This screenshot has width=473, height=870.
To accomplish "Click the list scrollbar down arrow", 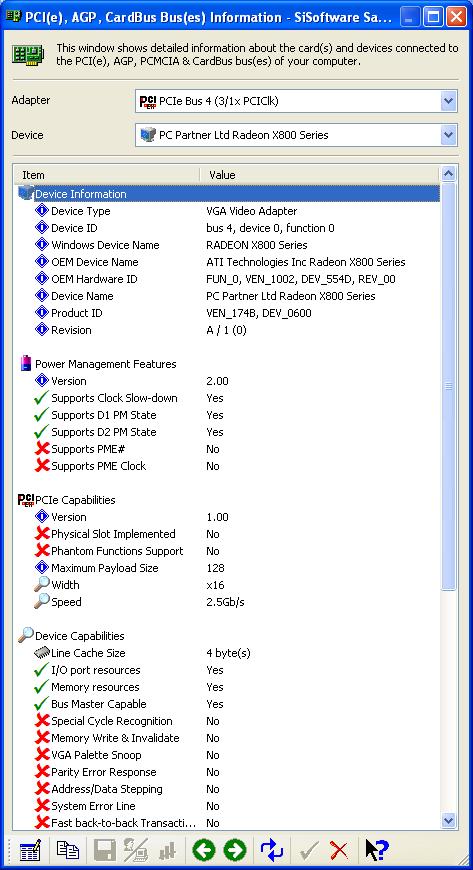I will (449, 820).
